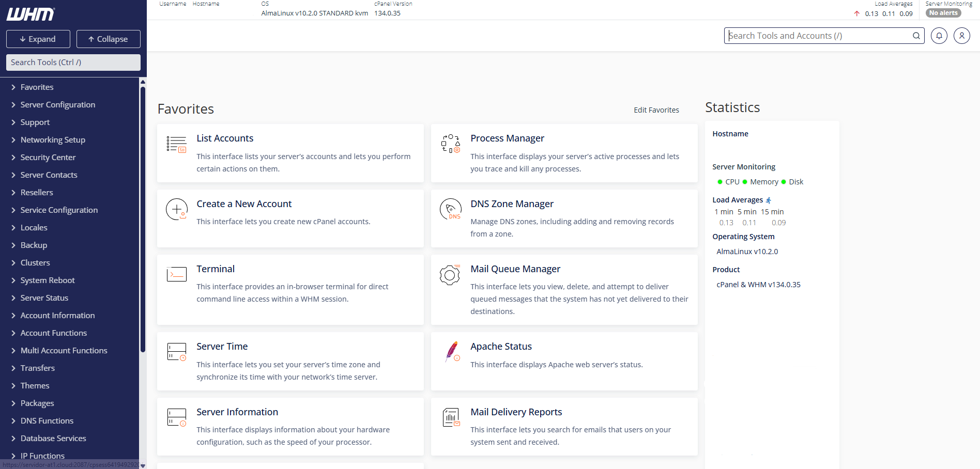980x469 pixels.
Task: Click the cPanel & WHM v134.0.35 product text
Action: click(758, 285)
